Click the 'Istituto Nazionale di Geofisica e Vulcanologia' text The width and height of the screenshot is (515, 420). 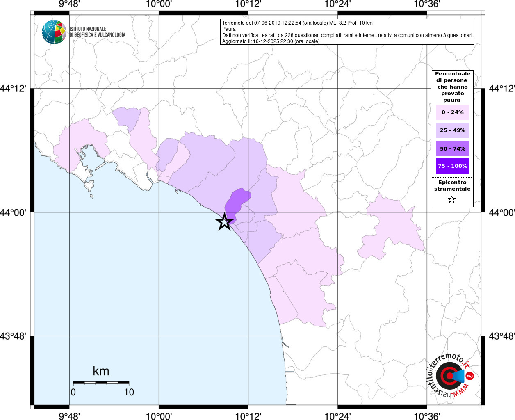pyautogui.click(x=97, y=32)
